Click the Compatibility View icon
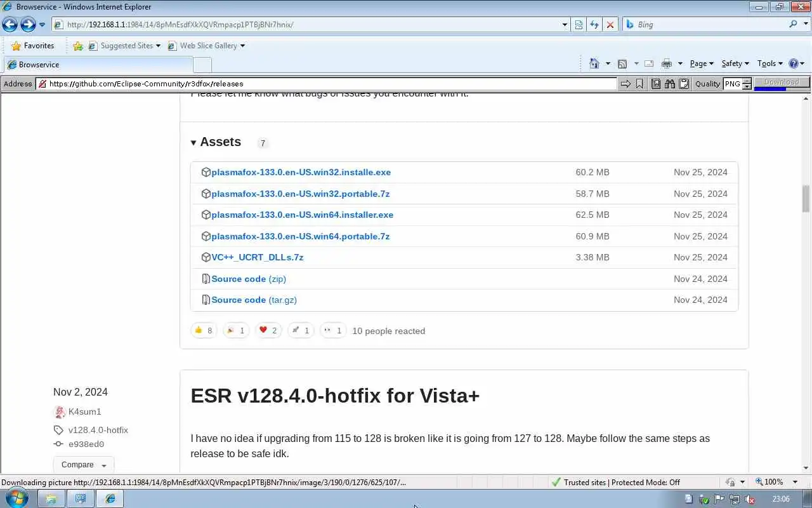This screenshot has height=508, width=812. [x=579, y=25]
